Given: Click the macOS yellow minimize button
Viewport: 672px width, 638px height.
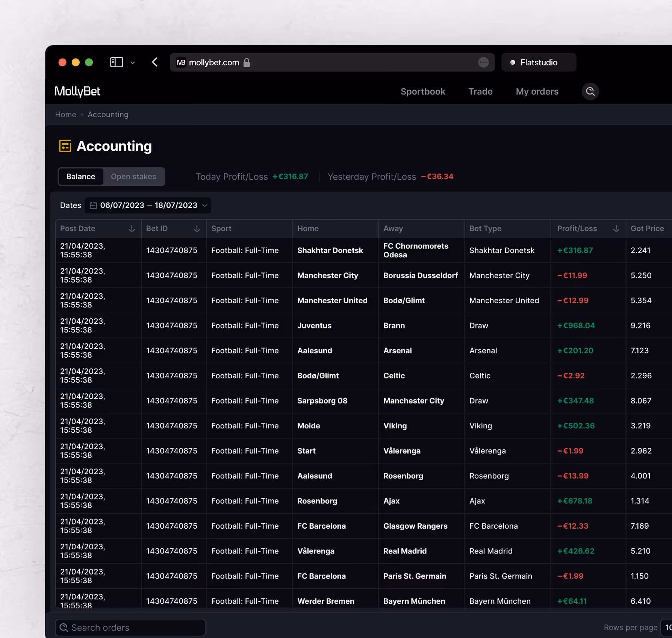Looking at the screenshot, I should pyautogui.click(x=76, y=62).
